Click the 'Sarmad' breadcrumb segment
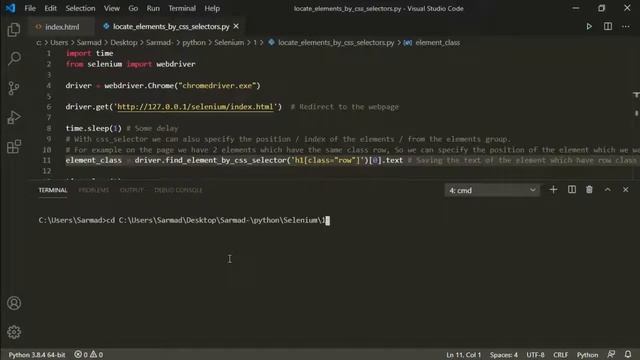This screenshot has height=360, width=640. [x=89, y=42]
